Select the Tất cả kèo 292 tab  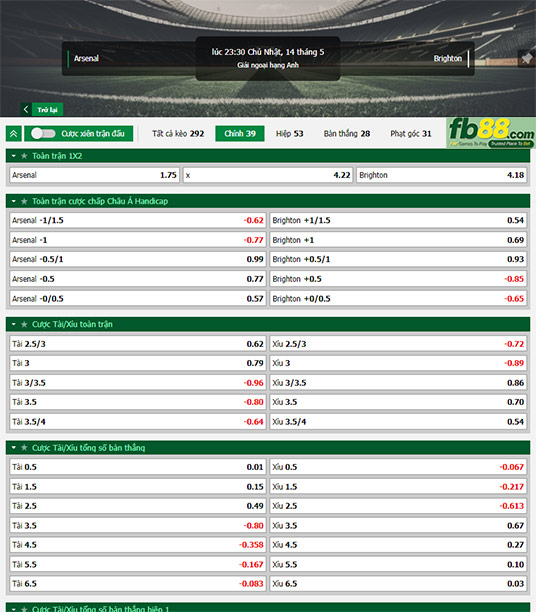coord(178,133)
